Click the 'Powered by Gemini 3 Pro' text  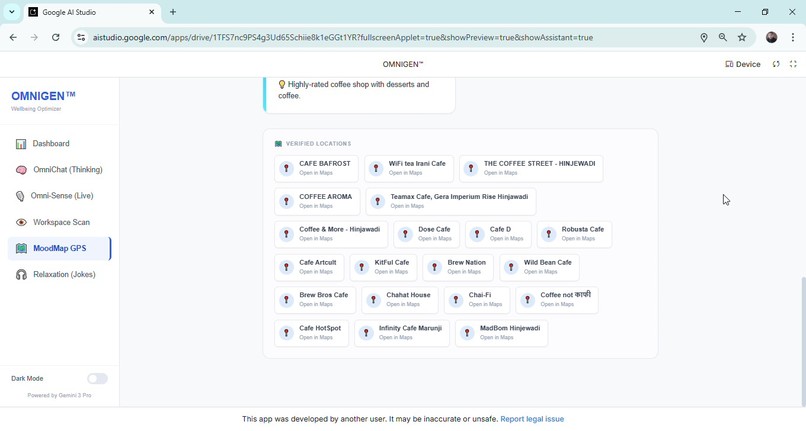tap(59, 396)
